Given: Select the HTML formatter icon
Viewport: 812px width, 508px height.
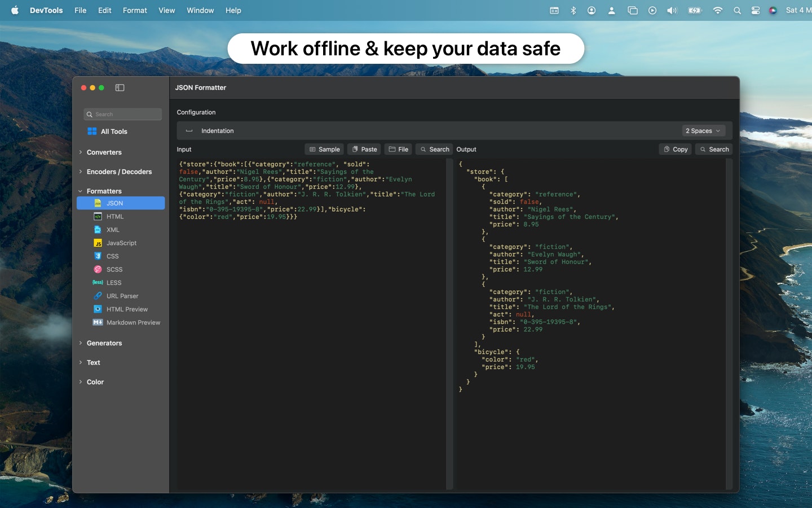Looking at the screenshot, I should point(98,216).
